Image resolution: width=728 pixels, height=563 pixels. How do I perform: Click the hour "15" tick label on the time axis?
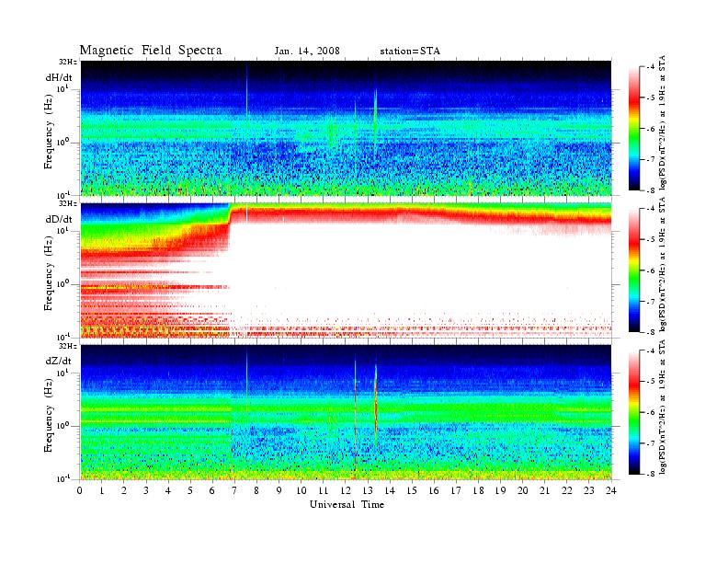(x=412, y=491)
